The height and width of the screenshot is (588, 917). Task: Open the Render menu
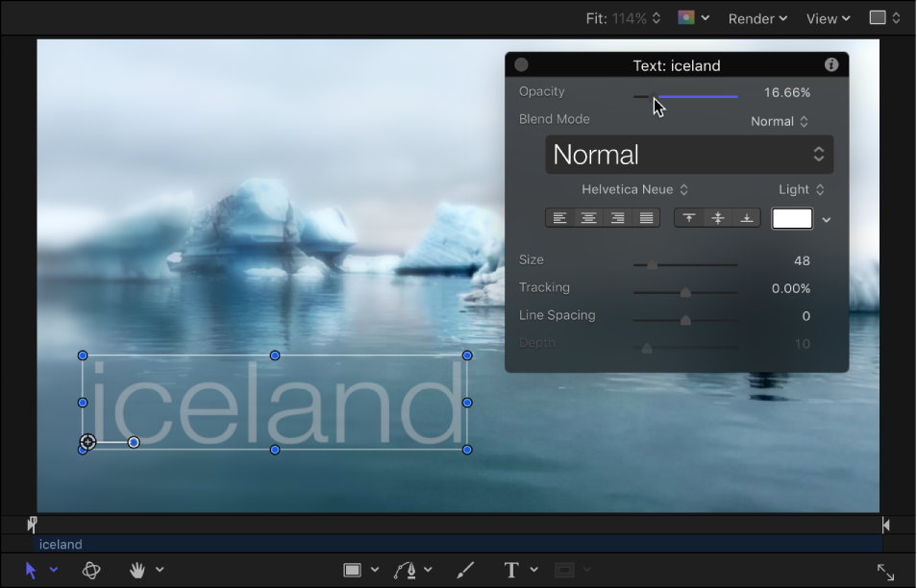point(757,18)
